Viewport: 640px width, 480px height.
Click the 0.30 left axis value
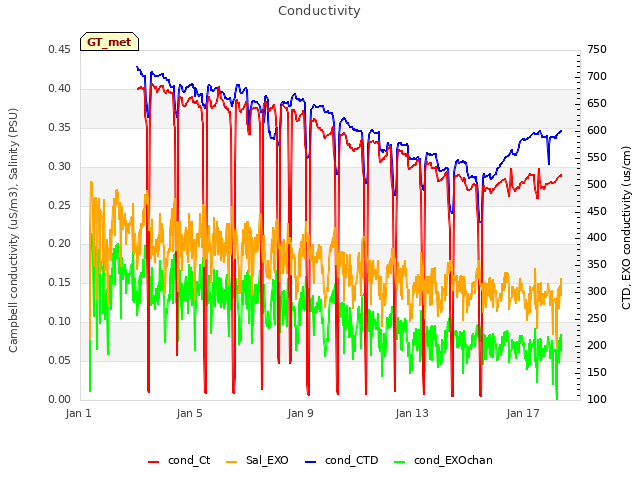(x=59, y=167)
